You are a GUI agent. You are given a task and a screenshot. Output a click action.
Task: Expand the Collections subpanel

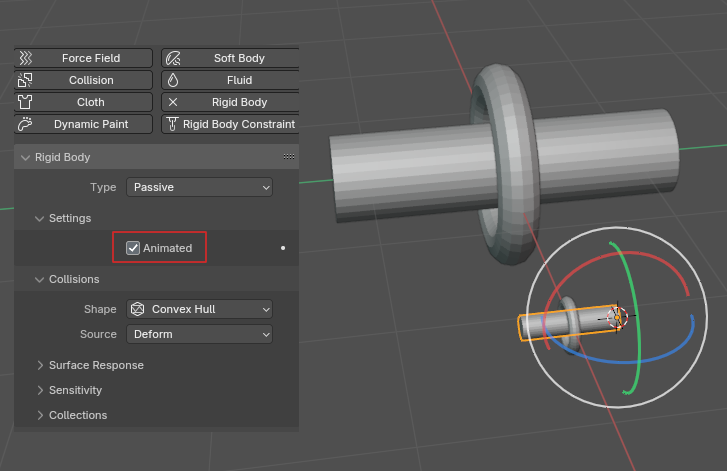tap(40, 415)
